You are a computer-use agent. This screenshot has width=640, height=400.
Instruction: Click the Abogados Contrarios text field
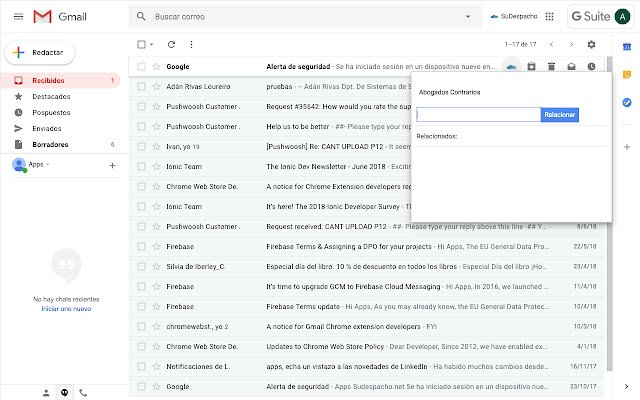pos(478,115)
